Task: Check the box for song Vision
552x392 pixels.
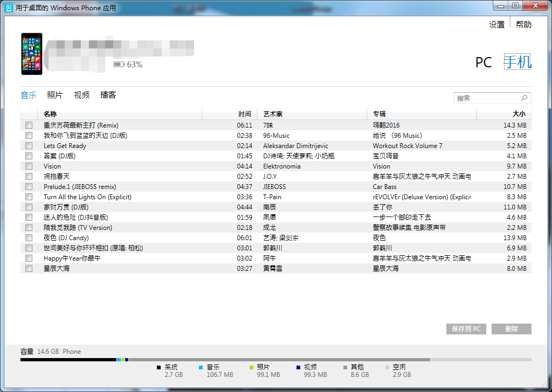Action: coord(29,166)
